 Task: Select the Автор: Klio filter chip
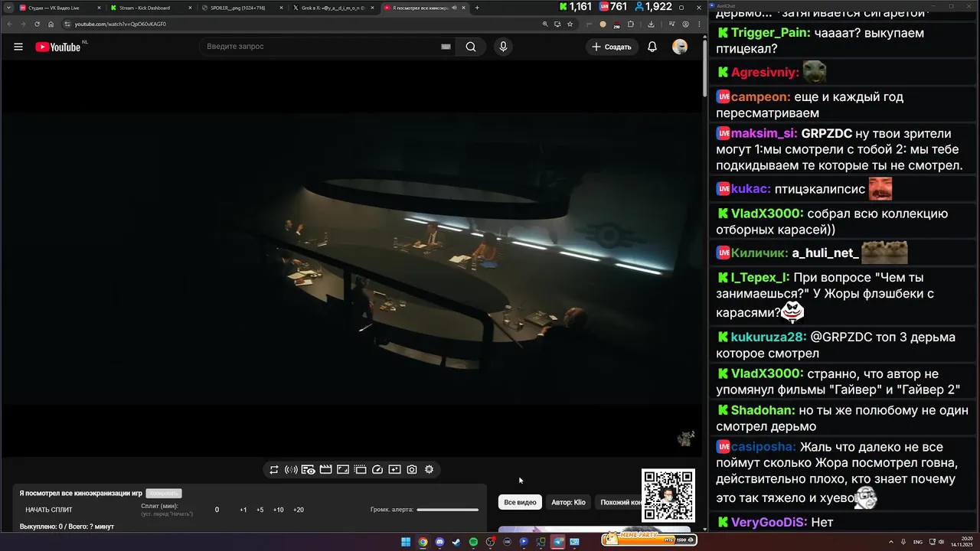[568, 502]
